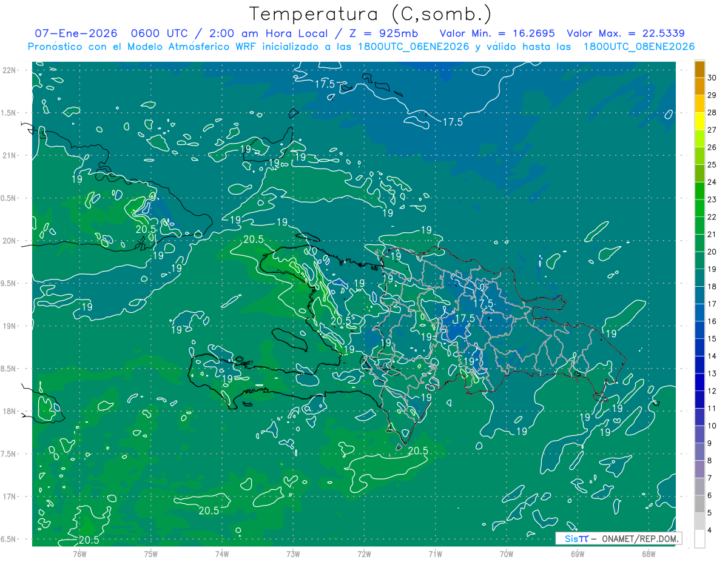Click the legend value "22"
The height and width of the screenshot is (562, 728).
tap(712, 217)
